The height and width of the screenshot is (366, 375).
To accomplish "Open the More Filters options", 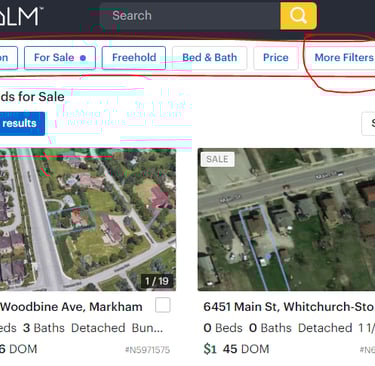I will tap(343, 58).
